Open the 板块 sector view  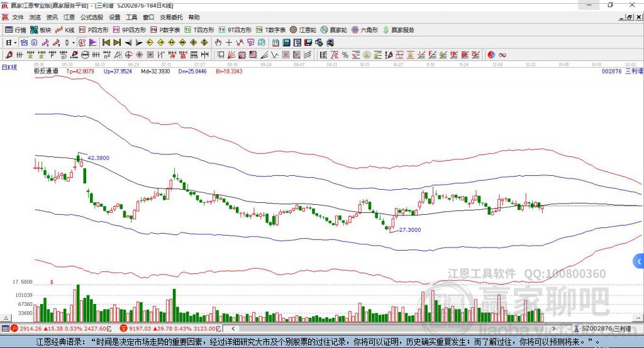pyautogui.click(x=41, y=30)
